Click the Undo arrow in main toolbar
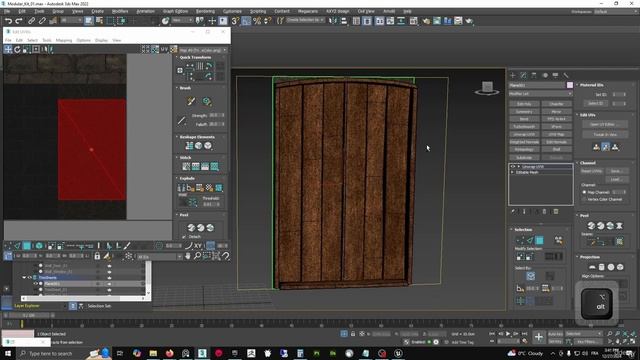 (8, 21)
